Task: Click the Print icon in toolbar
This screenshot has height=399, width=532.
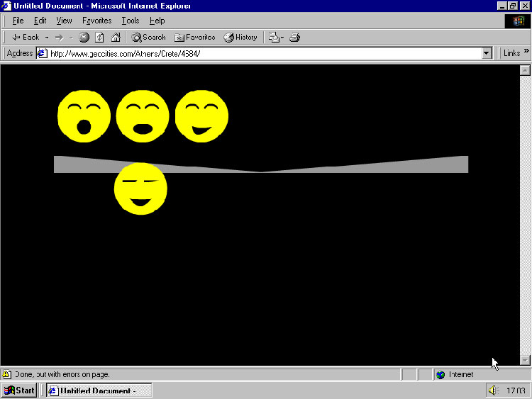Action: tap(294, 37)
